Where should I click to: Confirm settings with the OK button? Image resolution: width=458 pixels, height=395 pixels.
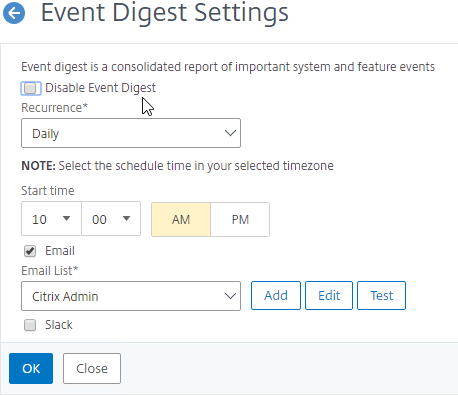tap(31, 368)
